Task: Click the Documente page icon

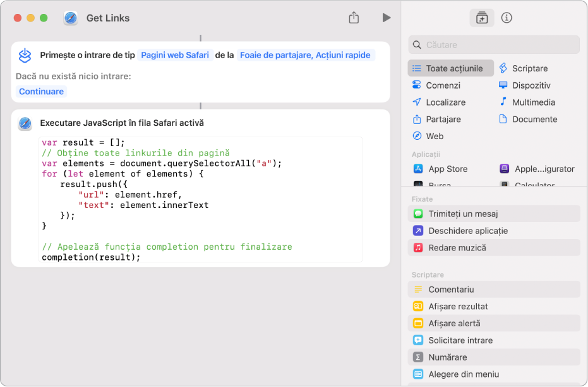Action: (503, 119)
